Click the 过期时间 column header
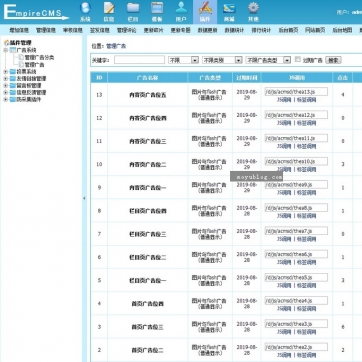This screenshot has height=362, width=362. [247, 78]
